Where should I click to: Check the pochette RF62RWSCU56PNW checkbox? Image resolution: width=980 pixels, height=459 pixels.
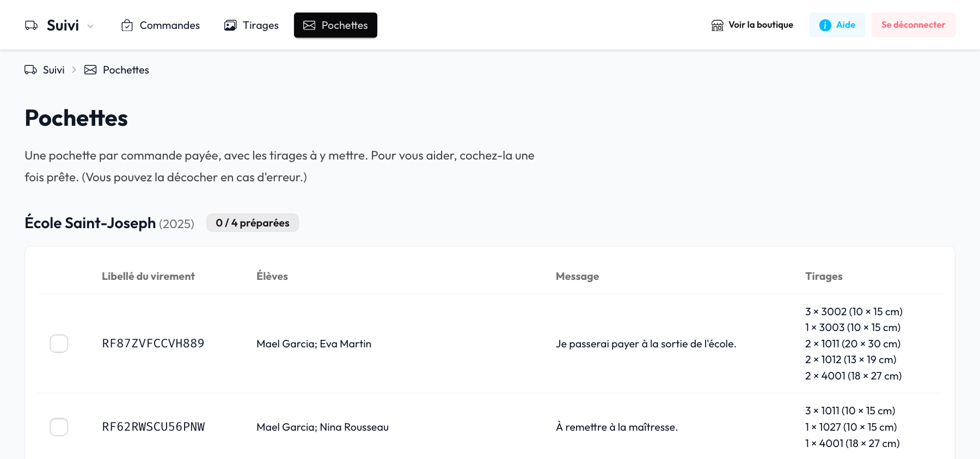coord(59,427)
